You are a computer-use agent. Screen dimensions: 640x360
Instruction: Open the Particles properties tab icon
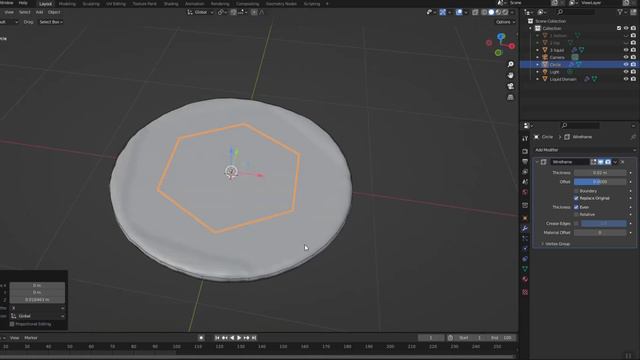(525, 239)
